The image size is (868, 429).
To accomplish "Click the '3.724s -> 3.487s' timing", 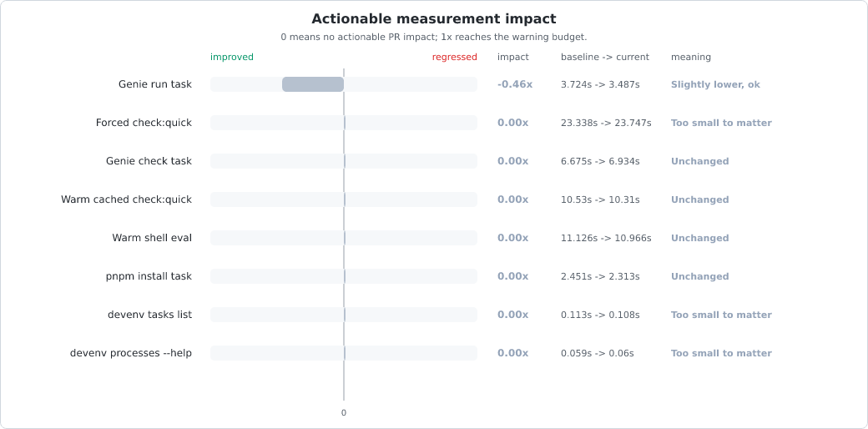I will pyautogui.click(x=600, y=84).
